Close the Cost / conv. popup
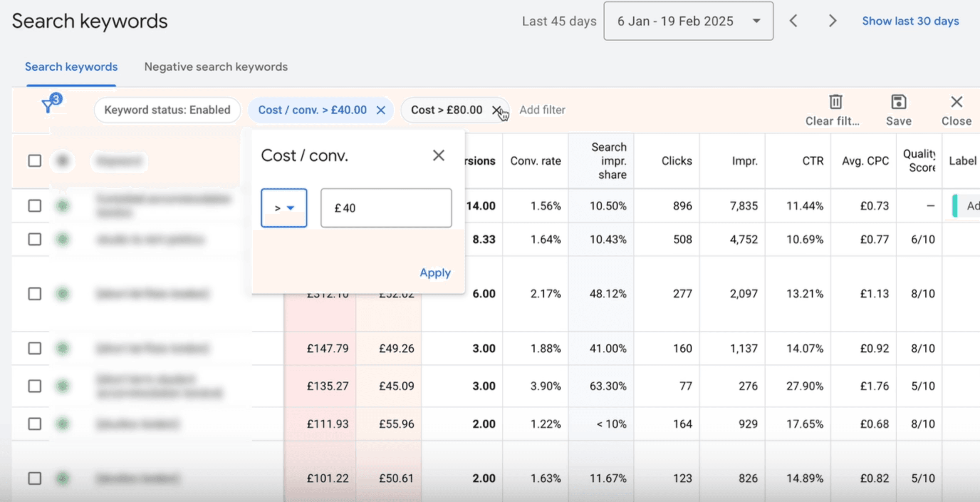This screenshot has height=502, width=980. coord(438,156)
